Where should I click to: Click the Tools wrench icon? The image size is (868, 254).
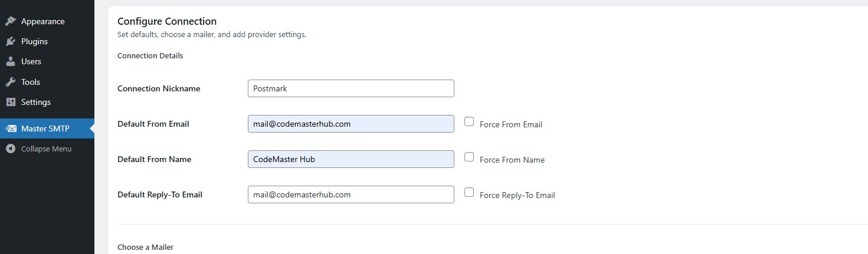(10, 82)
